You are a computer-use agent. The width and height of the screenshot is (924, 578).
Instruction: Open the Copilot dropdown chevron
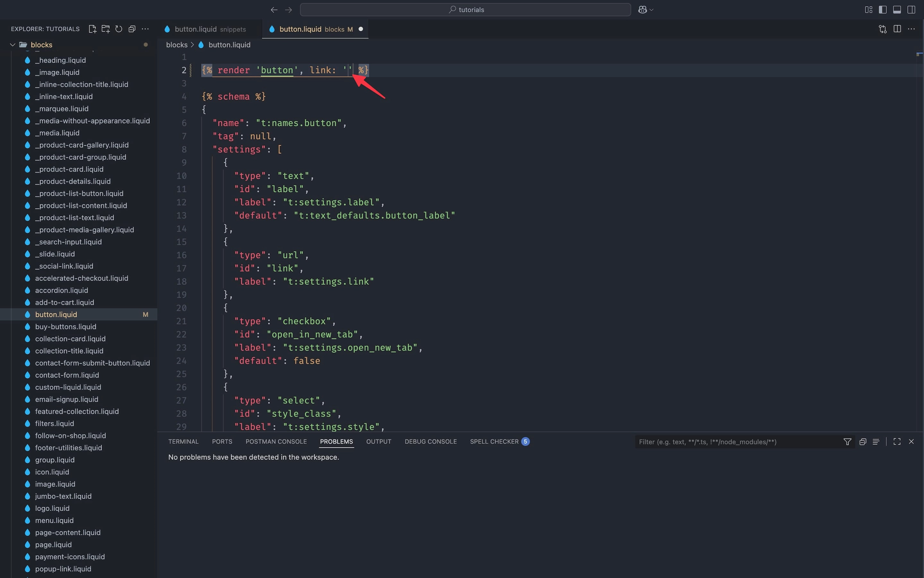[651, 10]
